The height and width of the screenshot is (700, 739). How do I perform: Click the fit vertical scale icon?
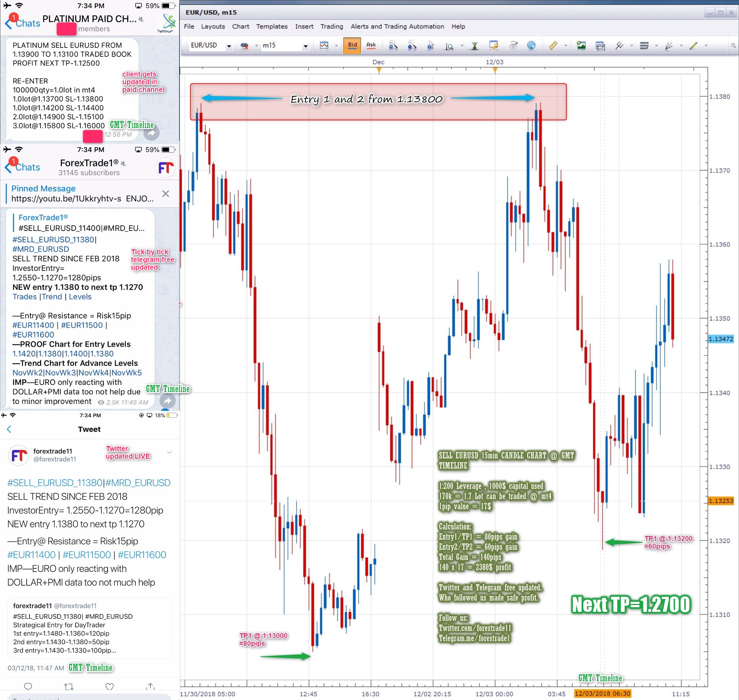(475, 46)
